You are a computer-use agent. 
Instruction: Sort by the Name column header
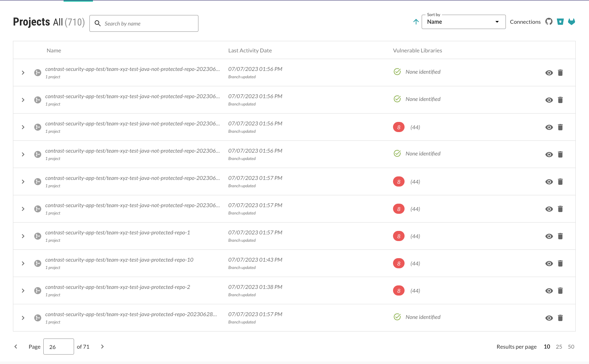tap(54, 50)
